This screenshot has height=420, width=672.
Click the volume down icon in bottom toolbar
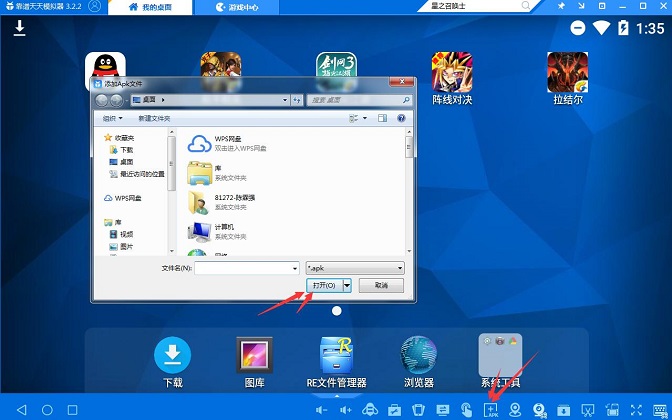[321, 410]
